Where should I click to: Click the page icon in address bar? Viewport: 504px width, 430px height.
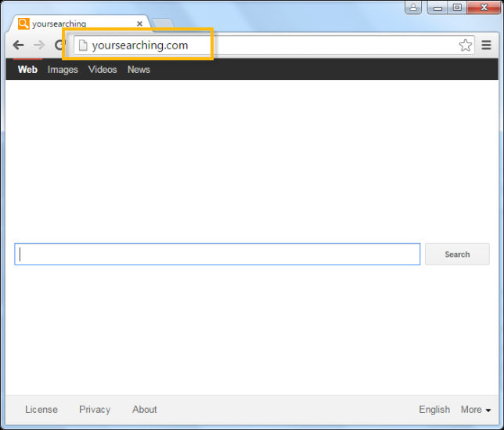point(83,45)
